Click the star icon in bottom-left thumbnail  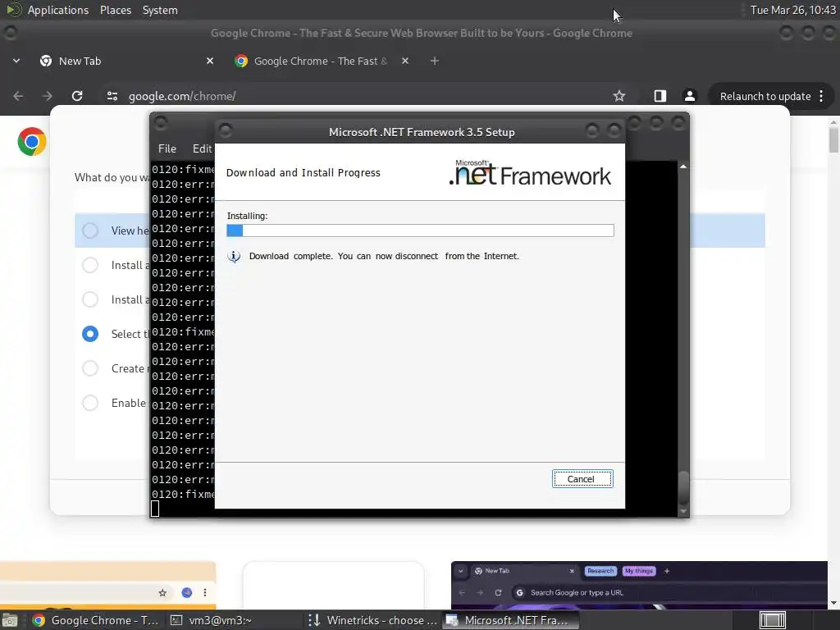(162, 592)
